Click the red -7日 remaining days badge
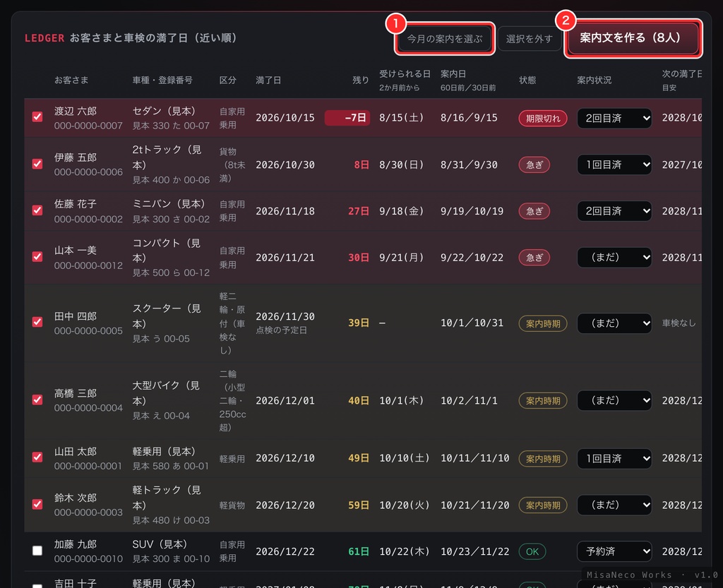Viewport: 723px width, 588px height. 347,118
